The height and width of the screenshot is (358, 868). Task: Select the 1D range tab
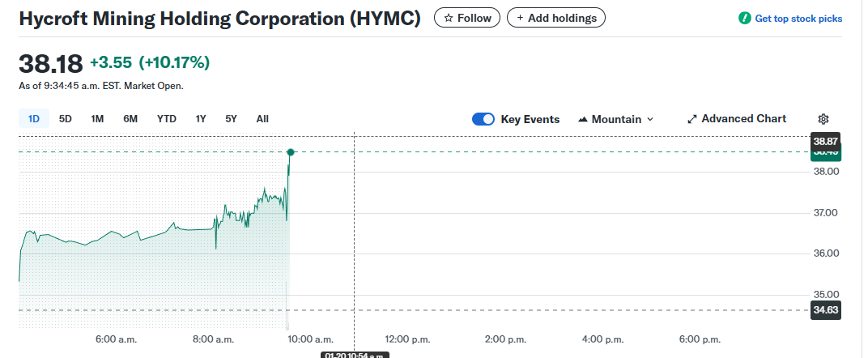(34, 118)
